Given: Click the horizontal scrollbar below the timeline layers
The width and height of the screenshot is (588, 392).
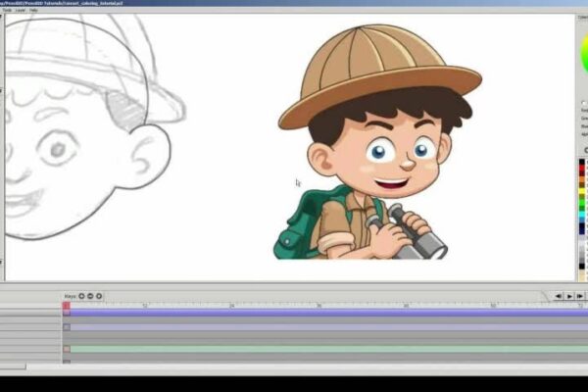Looking at the screenshot, I should pyautogui.click(x=14, y=367).
